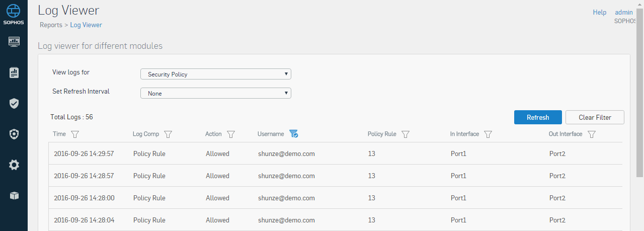This screenshot has height=231, width=644.
Task: Open the admin user menu
Action: pyautogui.click(x=624, y=12)
